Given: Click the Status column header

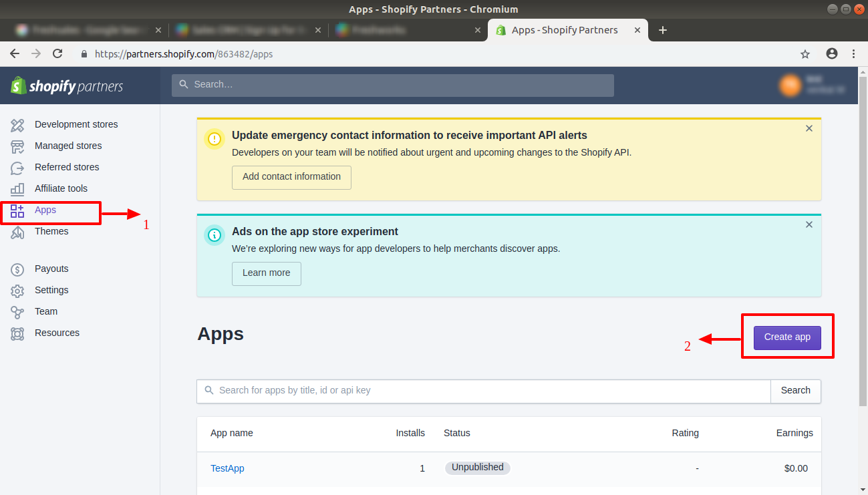Looking at the screenshot, I should click(457, 433).
